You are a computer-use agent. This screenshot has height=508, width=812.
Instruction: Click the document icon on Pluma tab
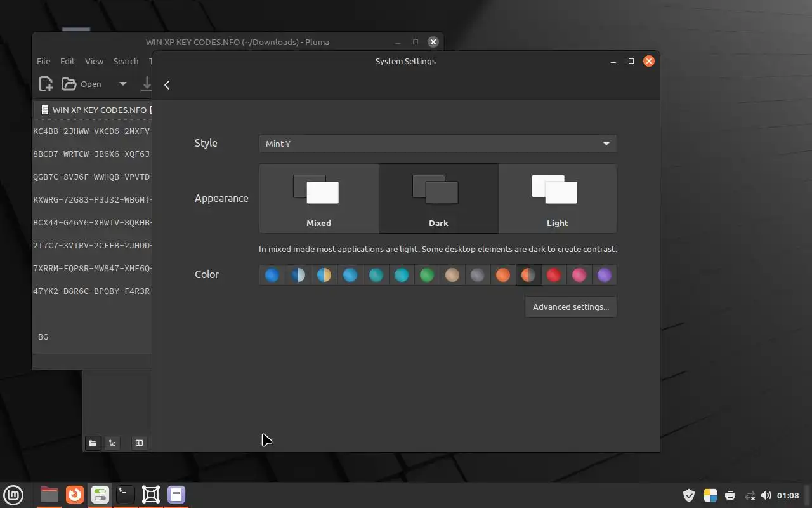[x=44, y=110]
